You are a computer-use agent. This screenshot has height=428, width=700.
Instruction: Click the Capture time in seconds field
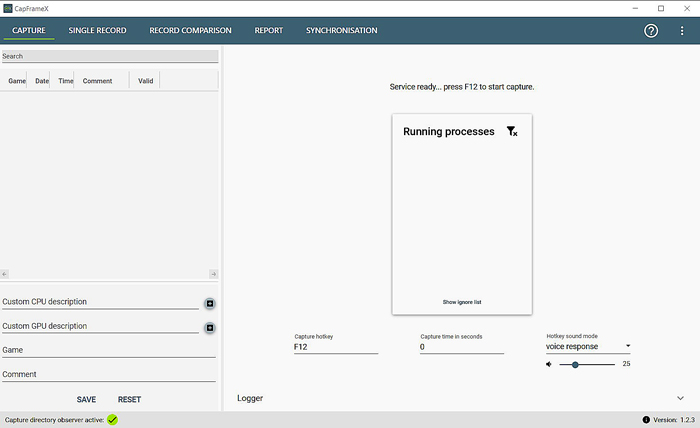[x=462, y=347]
